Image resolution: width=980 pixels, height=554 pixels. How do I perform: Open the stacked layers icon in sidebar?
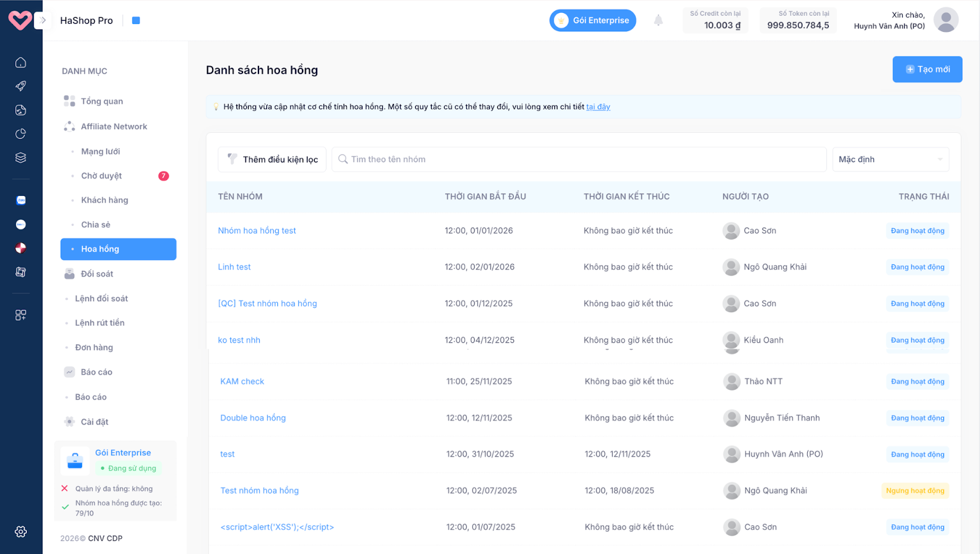21,158
